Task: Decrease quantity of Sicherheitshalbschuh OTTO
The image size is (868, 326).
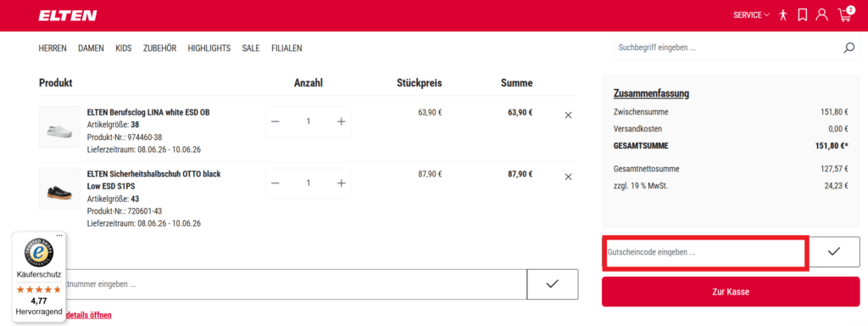Action: coord(275,183)
